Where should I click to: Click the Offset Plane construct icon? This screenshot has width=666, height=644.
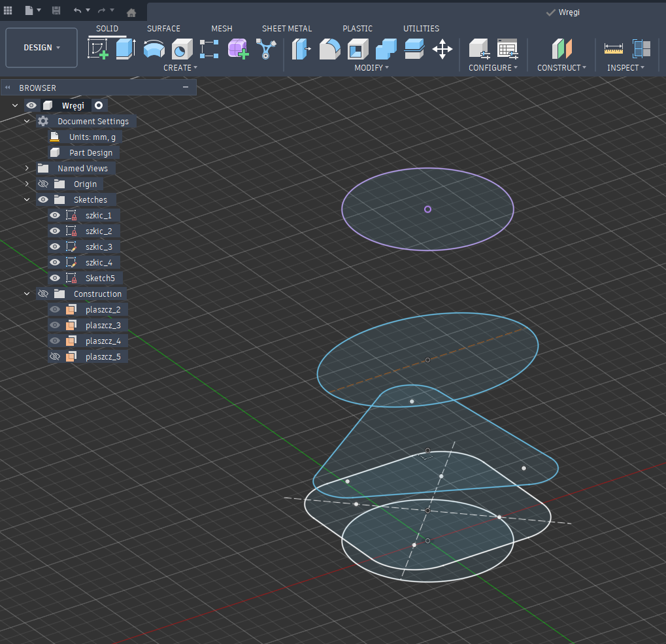[x=561, y=49]
